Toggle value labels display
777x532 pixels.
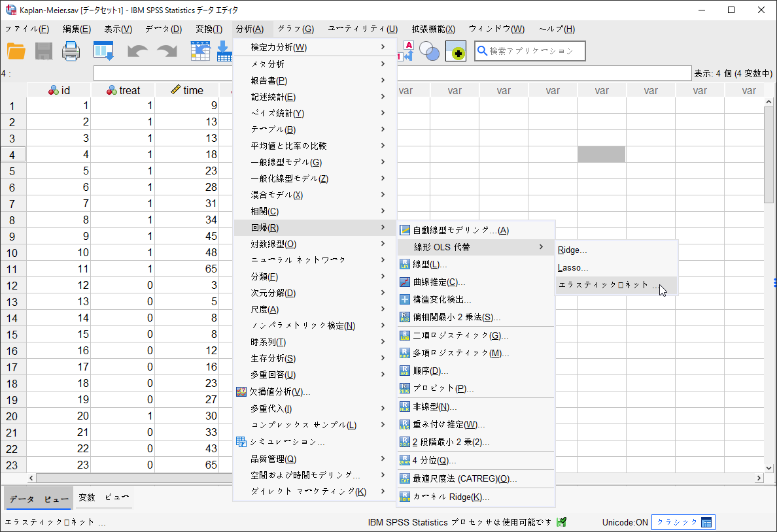click(407, 50)
